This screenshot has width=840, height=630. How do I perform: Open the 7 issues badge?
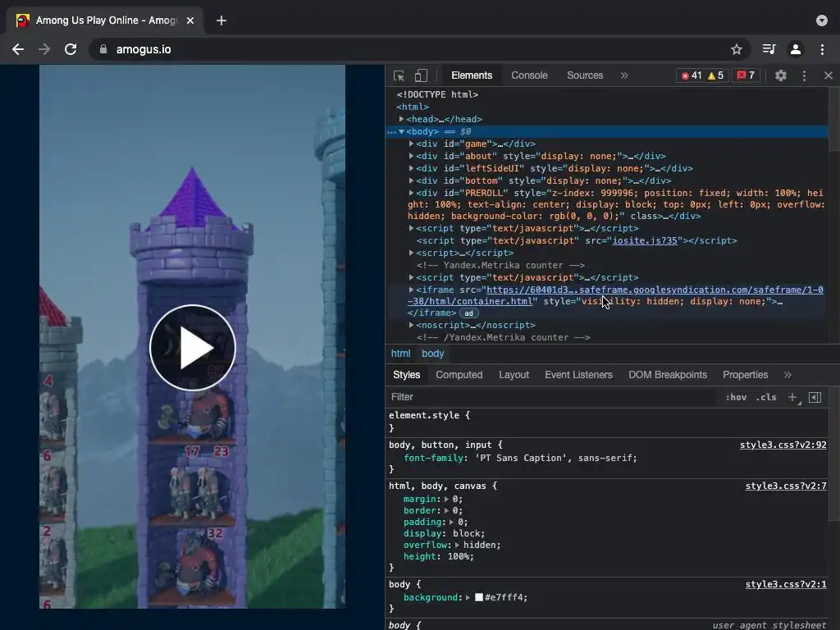[746, 75]
